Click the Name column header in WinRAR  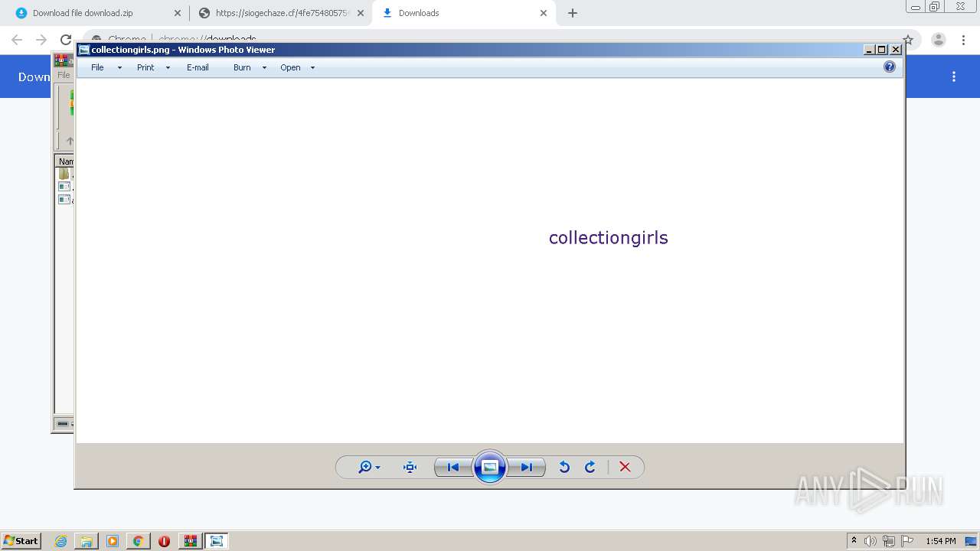66,161
